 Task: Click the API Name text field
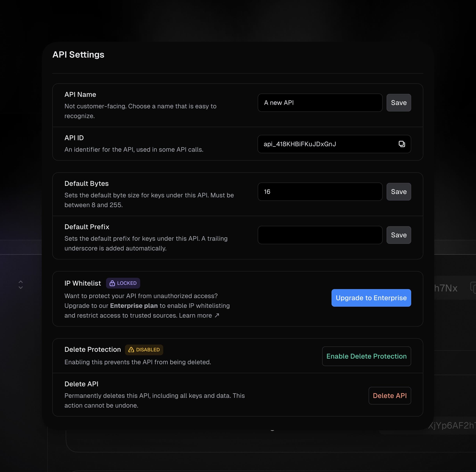click(320, 102)
